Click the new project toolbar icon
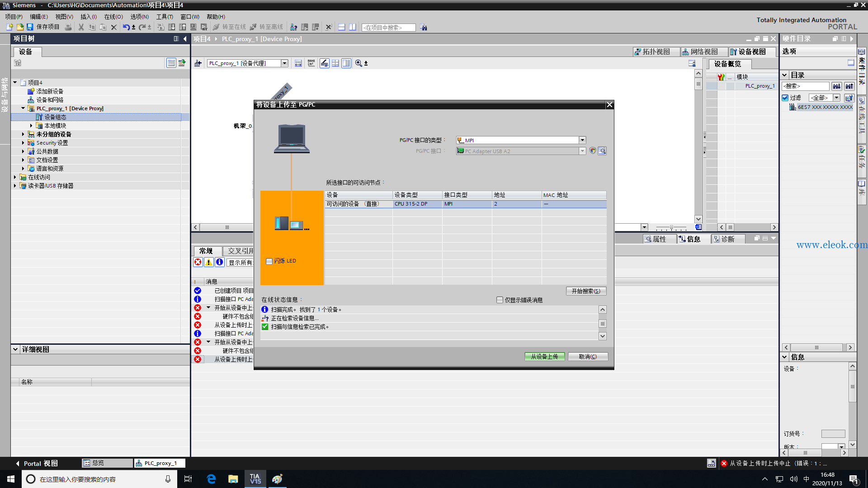The image size is (868, 488). click(9, 27)
